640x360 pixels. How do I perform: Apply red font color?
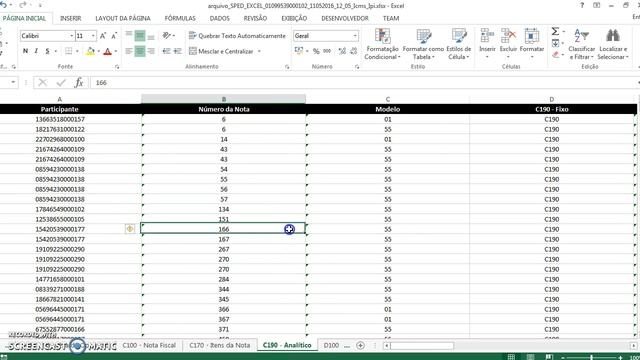(x=107, y=51)
